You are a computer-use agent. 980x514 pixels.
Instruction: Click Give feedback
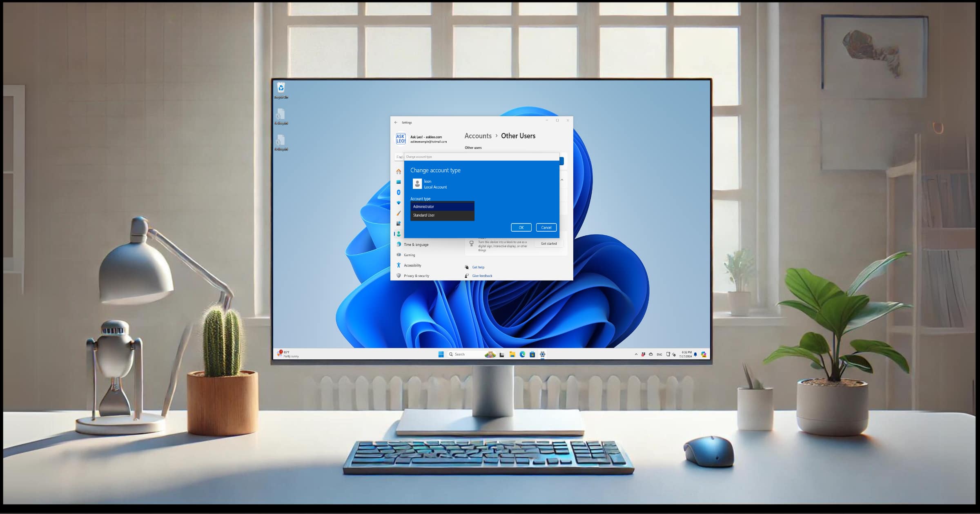482,275
